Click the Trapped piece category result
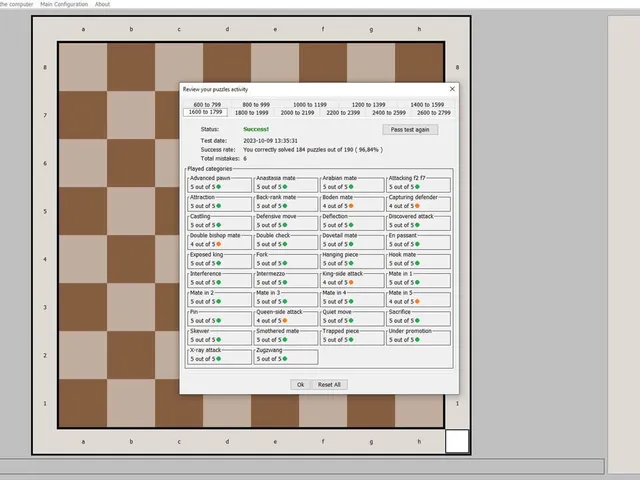 [x=352, y=337]
